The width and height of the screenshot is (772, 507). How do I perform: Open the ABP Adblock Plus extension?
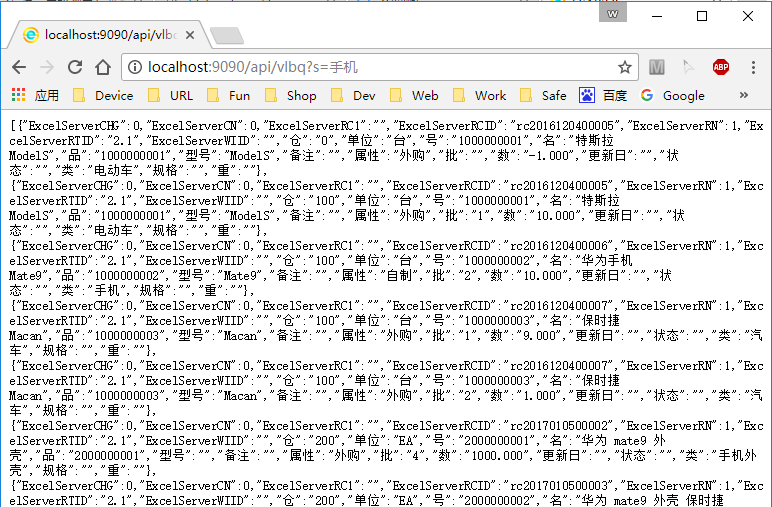coord(721,67)
